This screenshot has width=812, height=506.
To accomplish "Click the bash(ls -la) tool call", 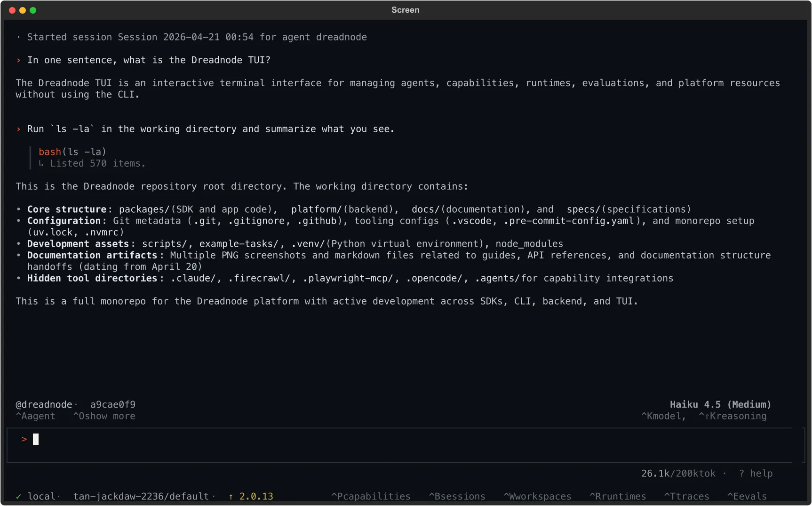I will [72, 152].
